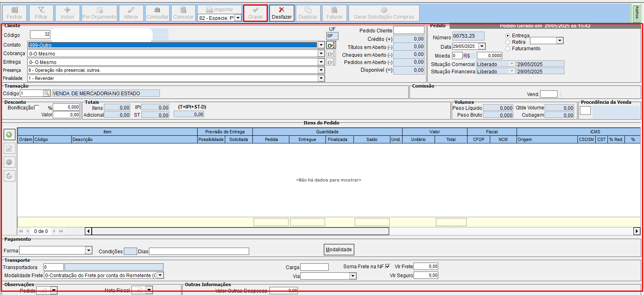Expand the Forma payment dropdown
Viewport: 644px width, 295px height.
click(88, 251)
